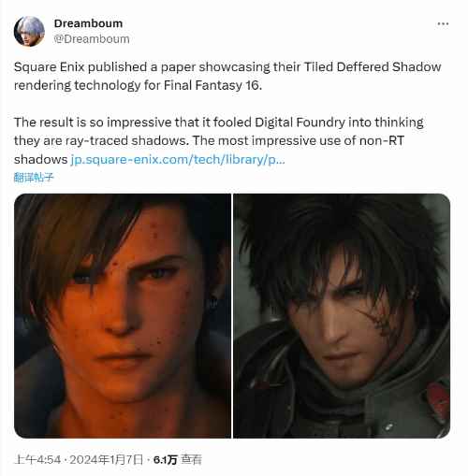Click the 2024年1月7日 post date
This screenshot has width=468, height=476.
point(106,459)
